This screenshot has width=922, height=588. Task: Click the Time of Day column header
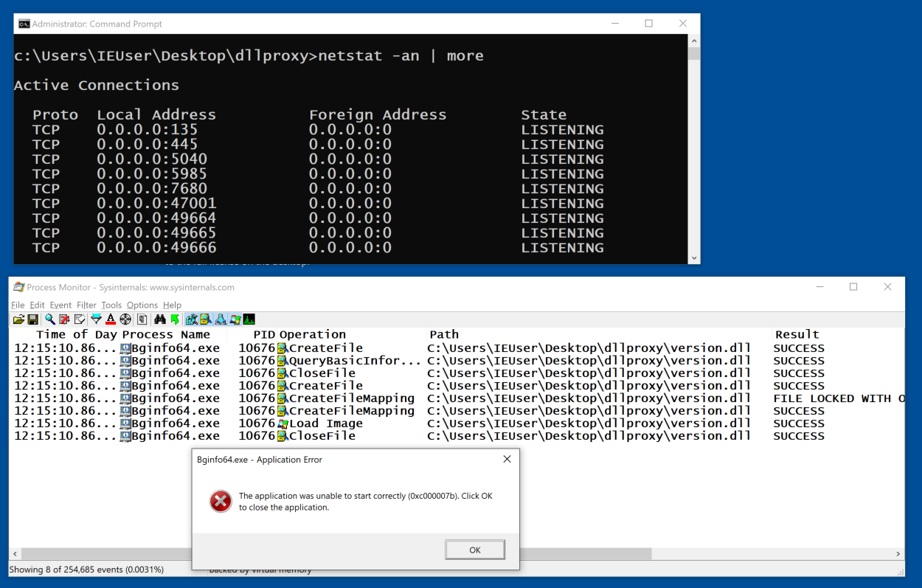point(77,334)
